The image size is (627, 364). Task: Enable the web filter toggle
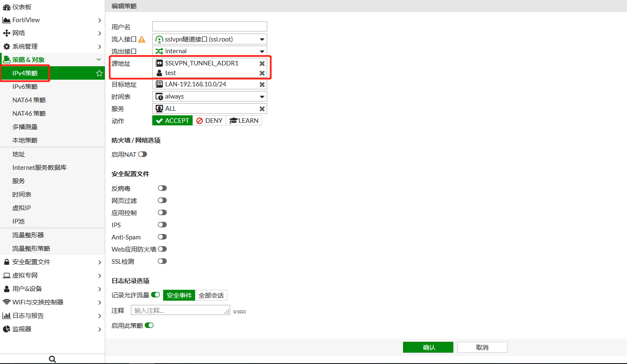click(x=162, y=200)
